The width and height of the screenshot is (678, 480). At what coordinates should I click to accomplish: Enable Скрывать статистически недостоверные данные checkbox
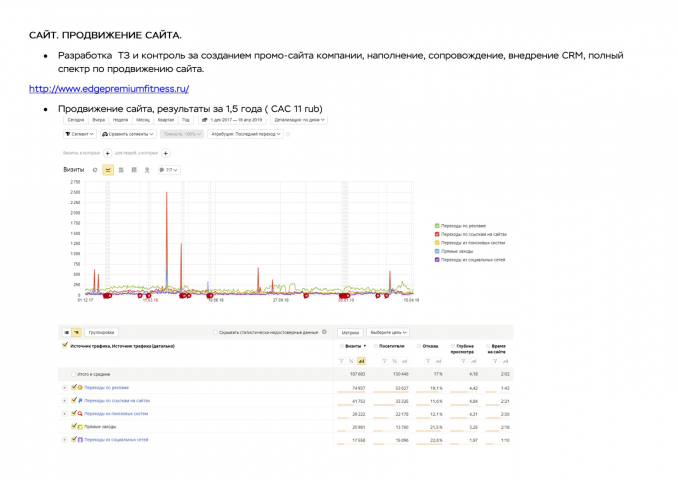coord(215,333)
